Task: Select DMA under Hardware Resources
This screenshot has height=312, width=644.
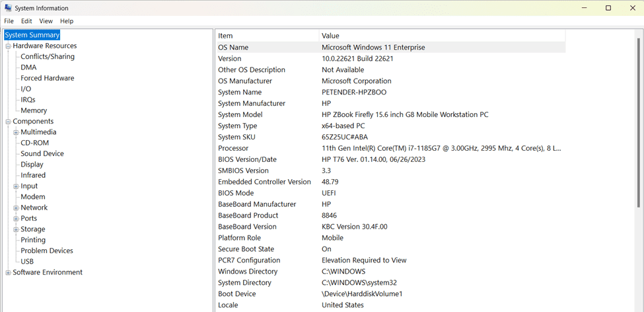Action: [29, 67]
